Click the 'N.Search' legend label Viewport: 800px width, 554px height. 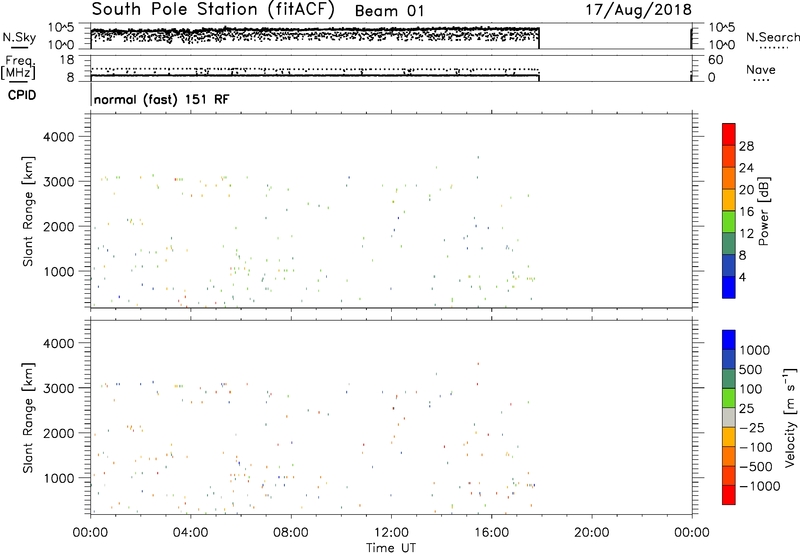click(x=772, y=37)
